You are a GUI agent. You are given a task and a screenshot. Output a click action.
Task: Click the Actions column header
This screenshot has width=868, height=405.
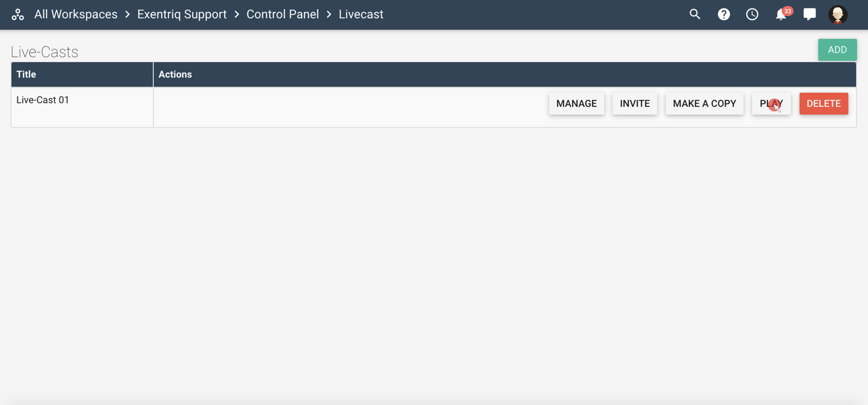click(175, 75)
